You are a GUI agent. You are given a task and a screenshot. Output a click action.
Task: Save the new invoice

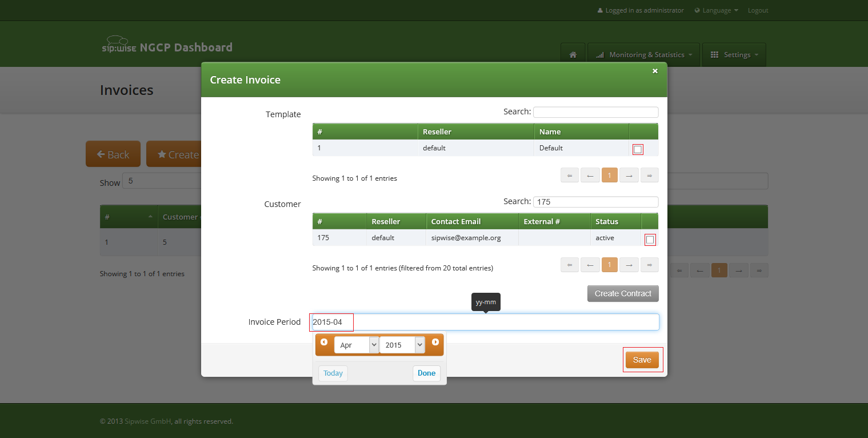[x=642, y=360]
